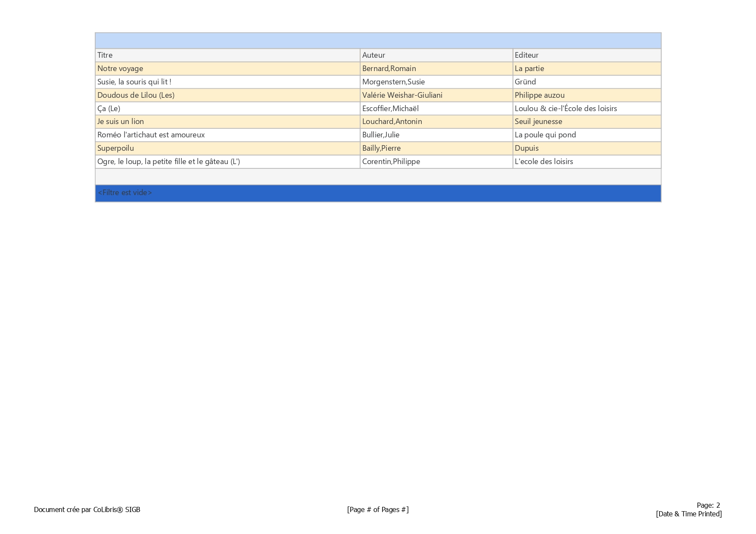Select Ogre, le loup, la petite fille title
756x534 pixels.
point(227,161)
